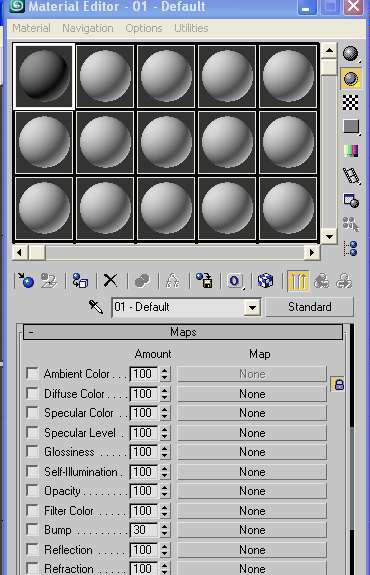This screenshot has height=575, width=370.
Task: Click the Go to Parent icon
Action: (322, 281)
